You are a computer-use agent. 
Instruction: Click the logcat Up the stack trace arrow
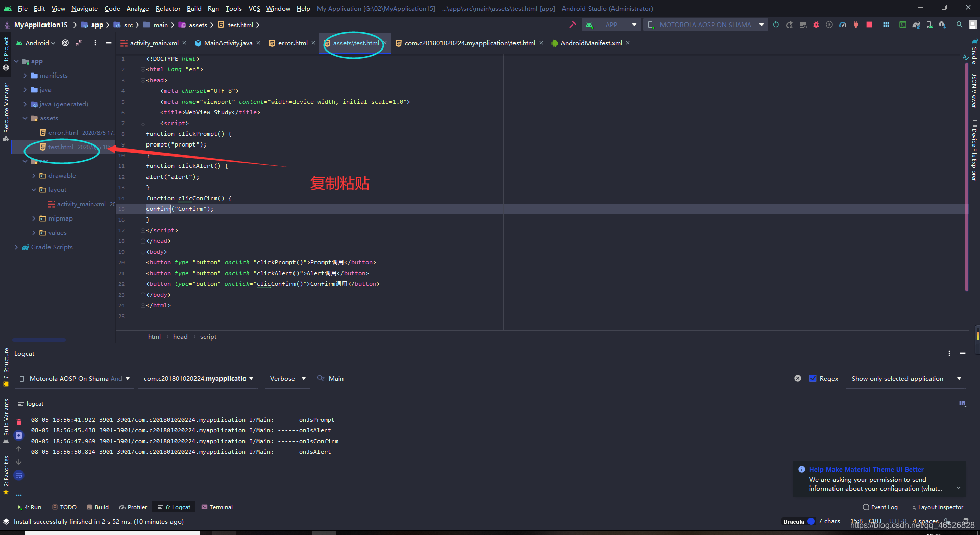[x=19, y=449]
